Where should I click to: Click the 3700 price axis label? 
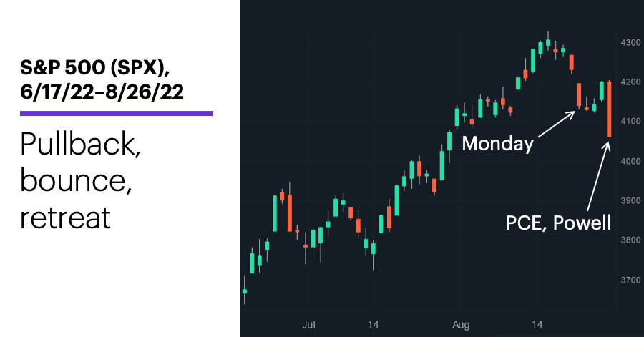[630, 280]
